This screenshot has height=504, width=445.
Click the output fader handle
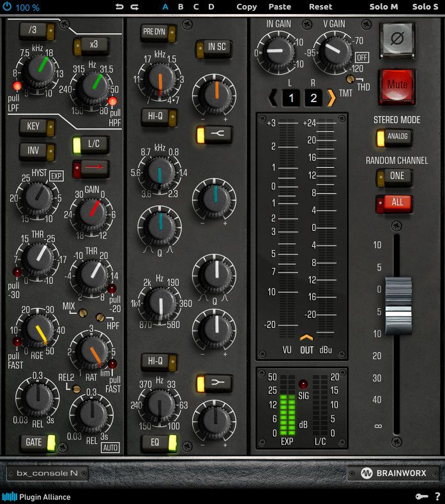coord(398,306)
